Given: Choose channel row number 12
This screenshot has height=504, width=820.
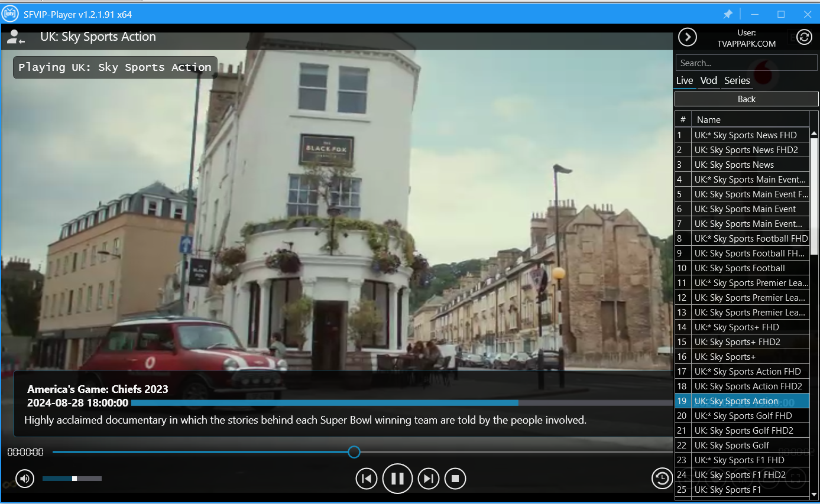Looking at the screenshot, I should coord(742,298).
